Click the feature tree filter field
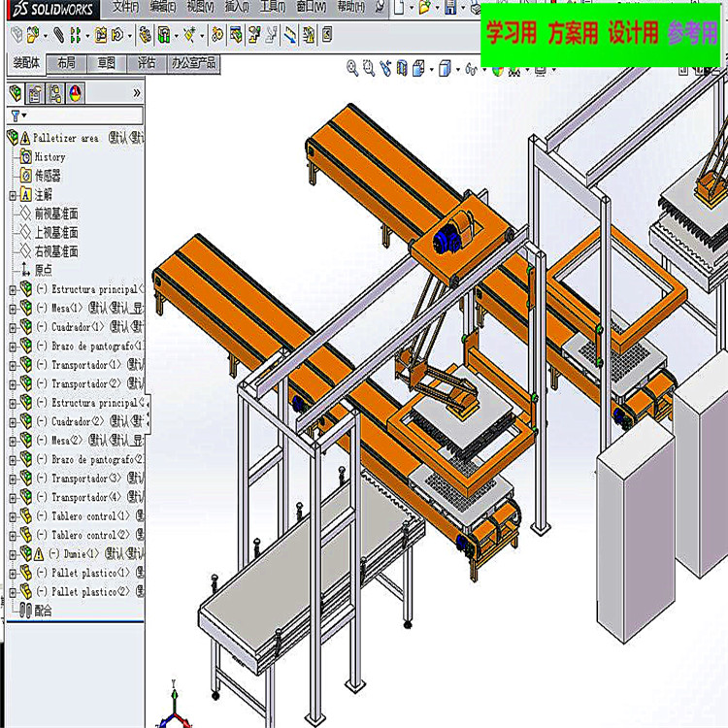 (75, 115)
